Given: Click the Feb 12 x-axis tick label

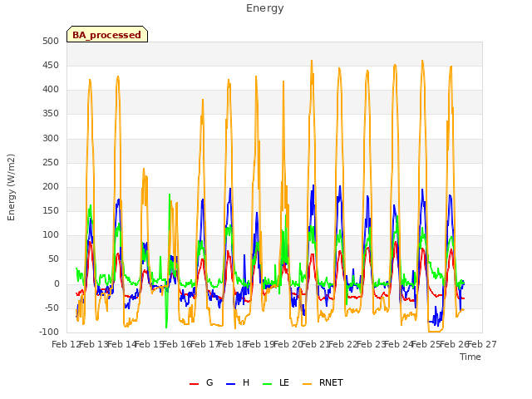Looking at the screenshot, I should [66, 344].
